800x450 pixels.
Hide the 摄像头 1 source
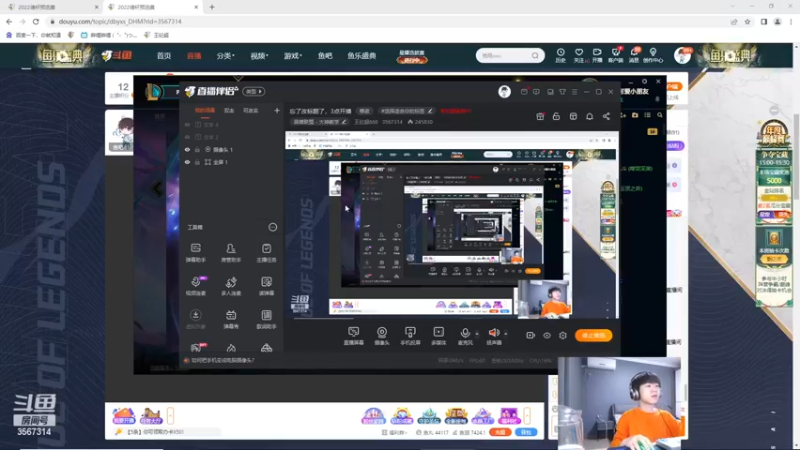187,149
